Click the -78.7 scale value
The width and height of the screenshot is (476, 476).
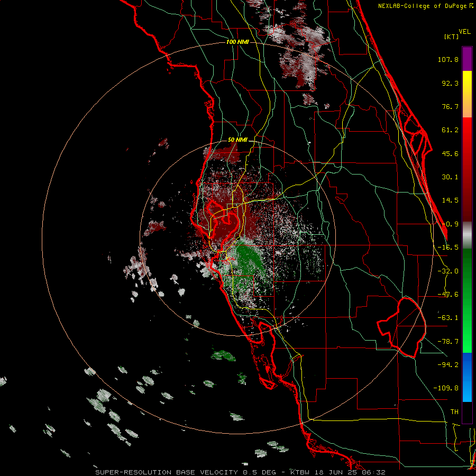pyautogui.click(x=448, y=342)
